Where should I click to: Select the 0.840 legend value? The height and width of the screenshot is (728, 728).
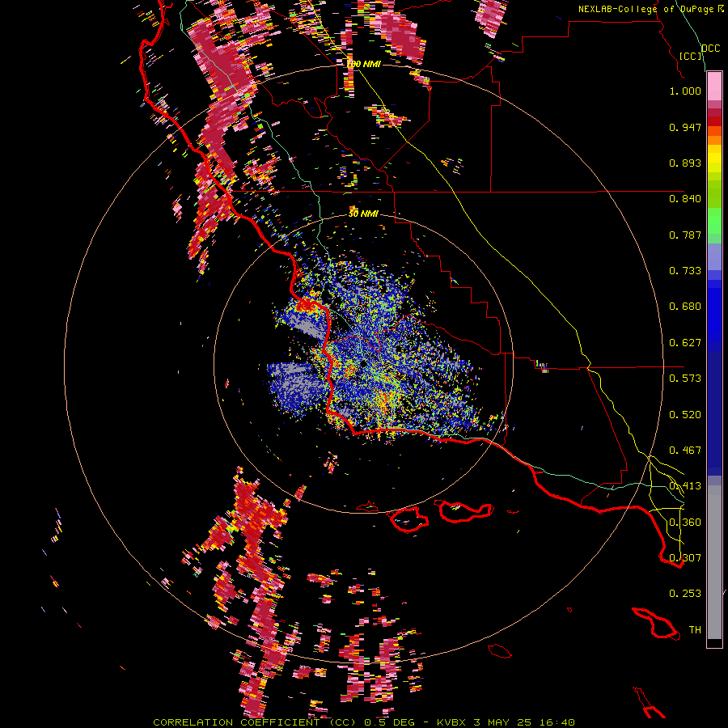pyautogui.click(x=685, y=199)
